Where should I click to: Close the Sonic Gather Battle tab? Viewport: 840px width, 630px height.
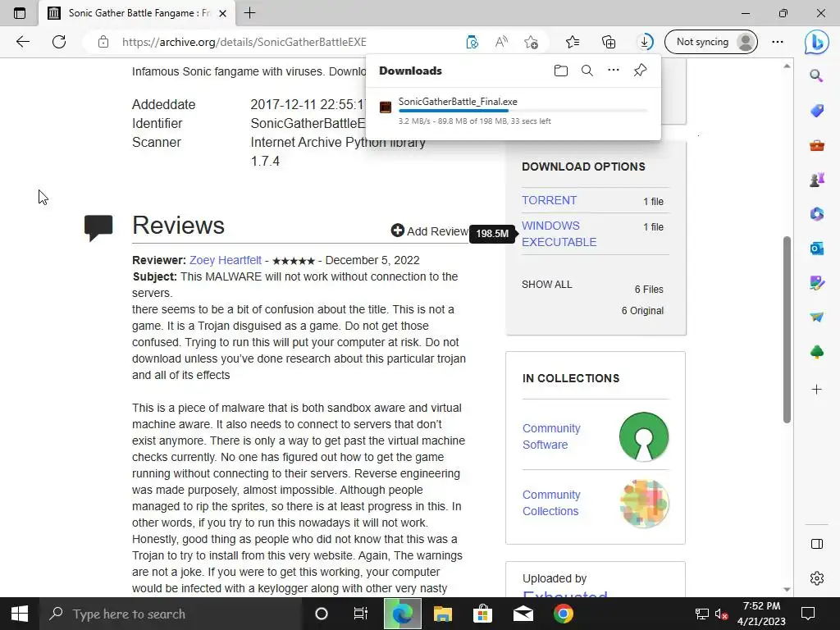(223, 13)
